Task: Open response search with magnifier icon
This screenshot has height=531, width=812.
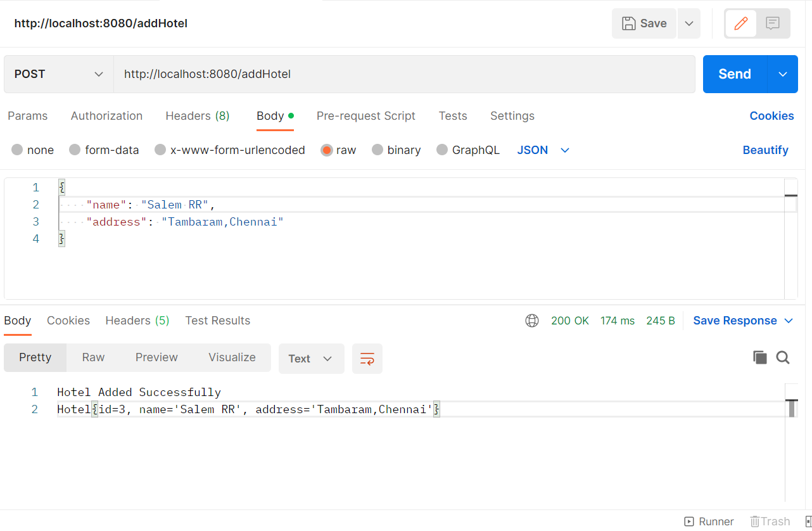Action: point(783,357)
